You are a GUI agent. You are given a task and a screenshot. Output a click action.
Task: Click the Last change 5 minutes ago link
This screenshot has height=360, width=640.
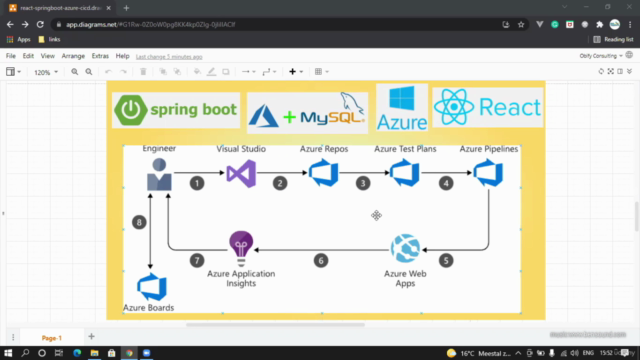pyautogui.click(x=169, y=57)
